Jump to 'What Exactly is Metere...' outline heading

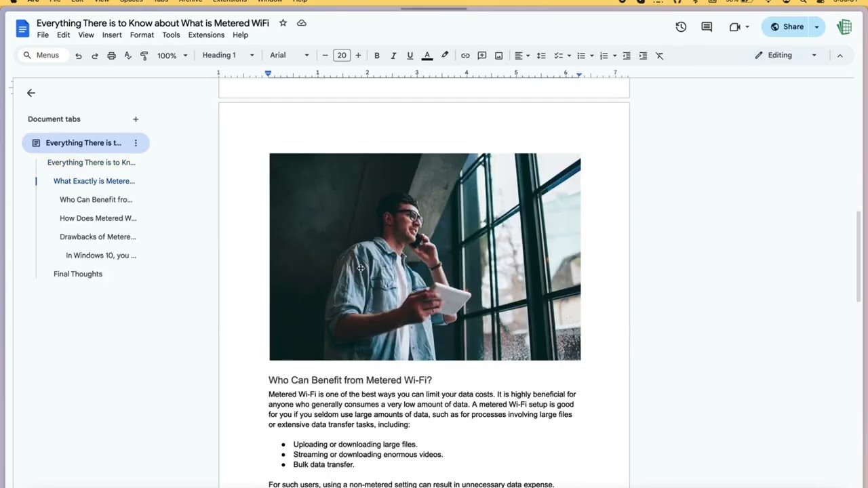click(x=94, y=181)
